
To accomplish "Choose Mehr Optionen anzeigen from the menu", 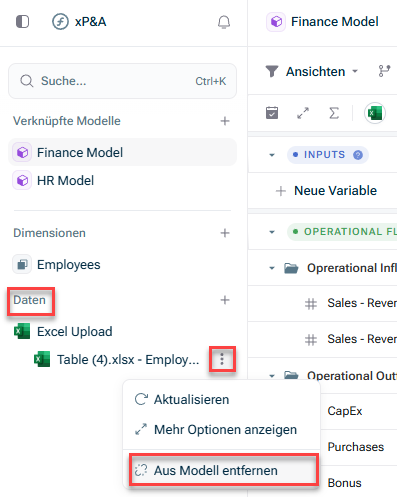I will (216, 429).
